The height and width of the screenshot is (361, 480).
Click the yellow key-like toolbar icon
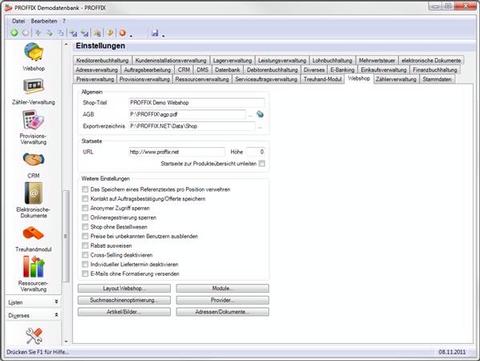(110, 33)
